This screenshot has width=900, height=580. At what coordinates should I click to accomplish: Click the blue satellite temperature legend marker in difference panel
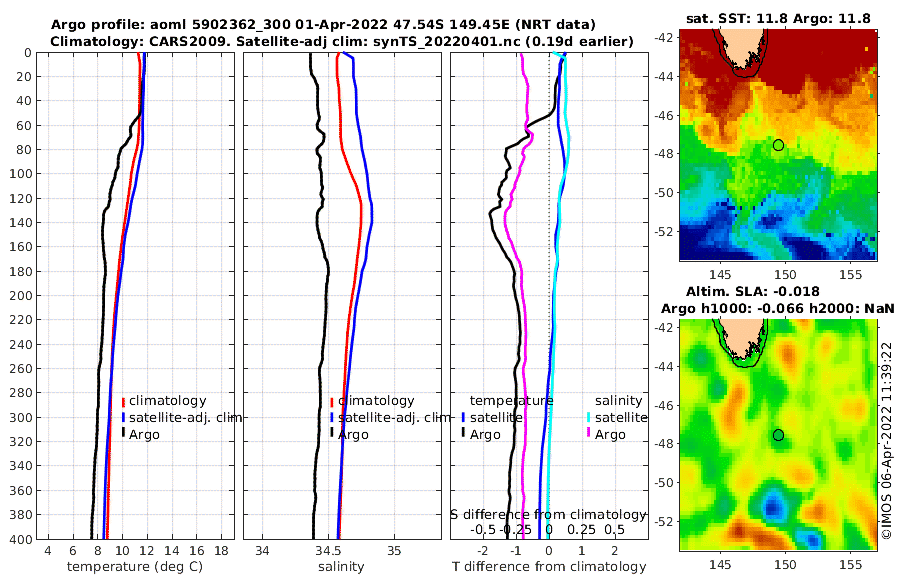click(x=463, y=417)
